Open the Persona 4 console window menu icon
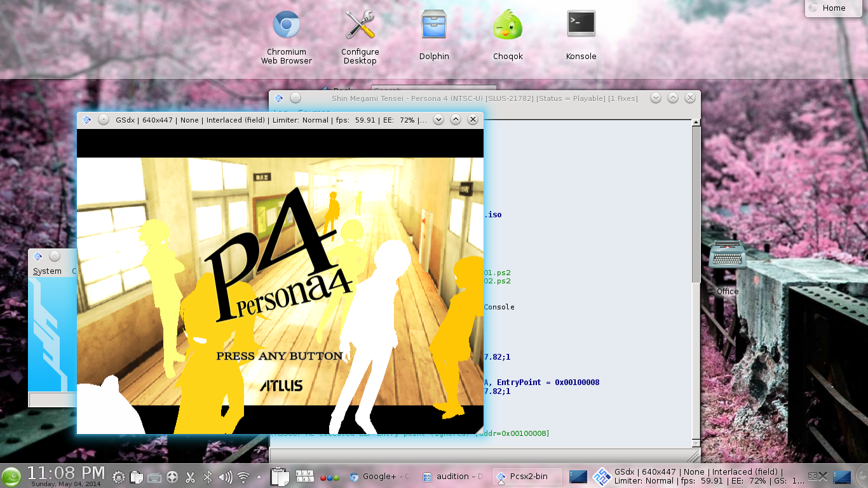Screen dimensions: 868x488 pos(279,98)
